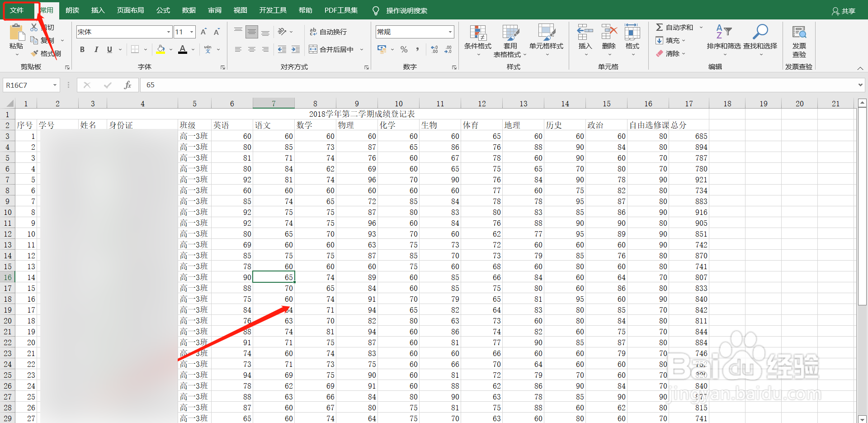Select column 12 header

[482, 104]
